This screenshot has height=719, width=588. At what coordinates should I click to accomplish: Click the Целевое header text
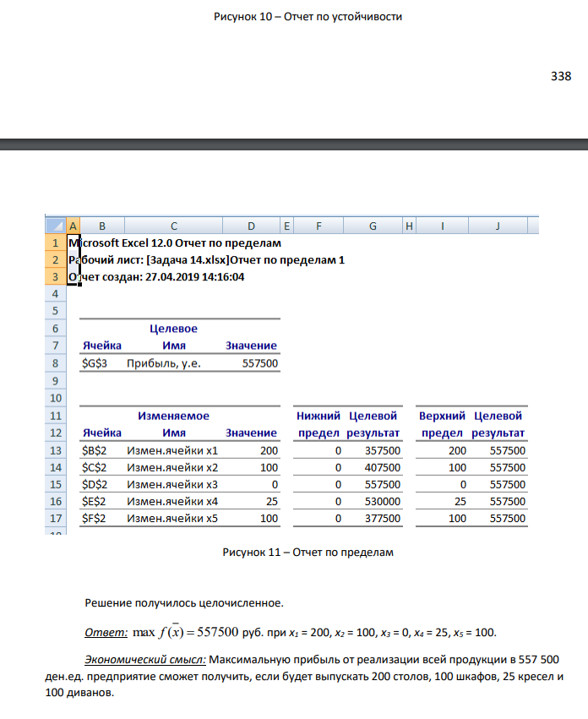click(x=173, y=329)
